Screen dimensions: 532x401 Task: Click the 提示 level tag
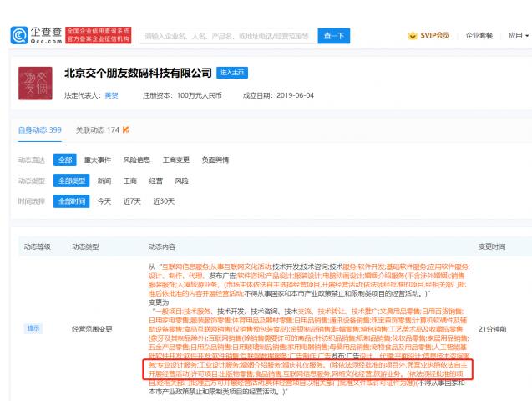coord(33,328)
